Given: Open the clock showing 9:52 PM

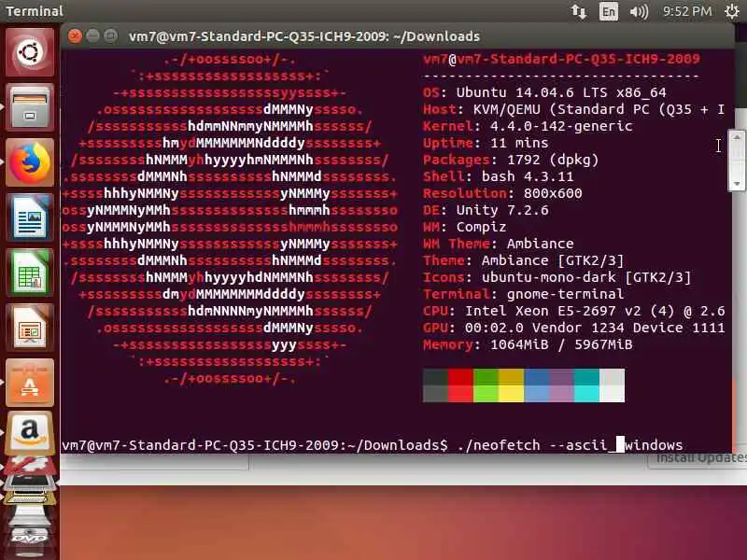Looking at the screenshot, I should click(687, 11).
